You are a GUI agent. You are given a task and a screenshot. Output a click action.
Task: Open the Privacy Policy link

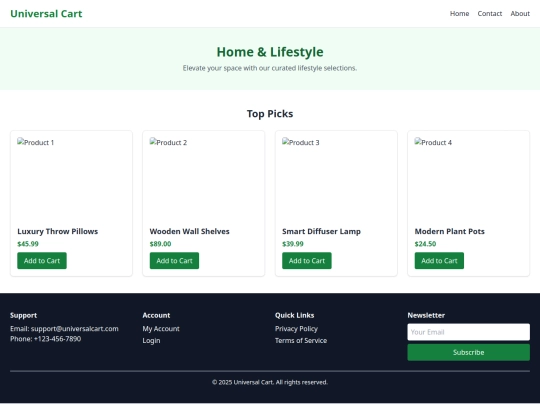[296, 329]
